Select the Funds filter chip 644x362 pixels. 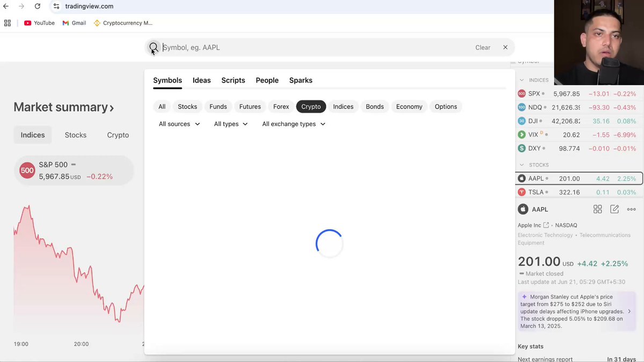pyautogui.click(x=218, y=107)
